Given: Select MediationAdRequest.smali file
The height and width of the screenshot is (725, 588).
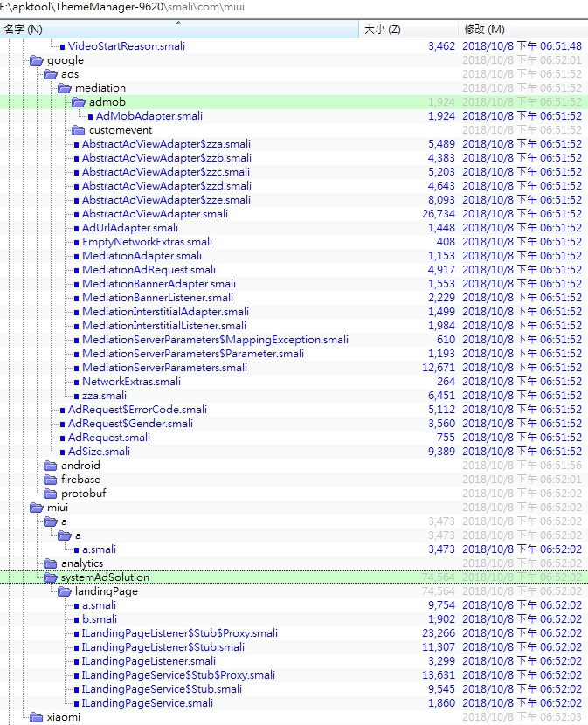Looking at the screenshot, I should click(x=149, y=270).
